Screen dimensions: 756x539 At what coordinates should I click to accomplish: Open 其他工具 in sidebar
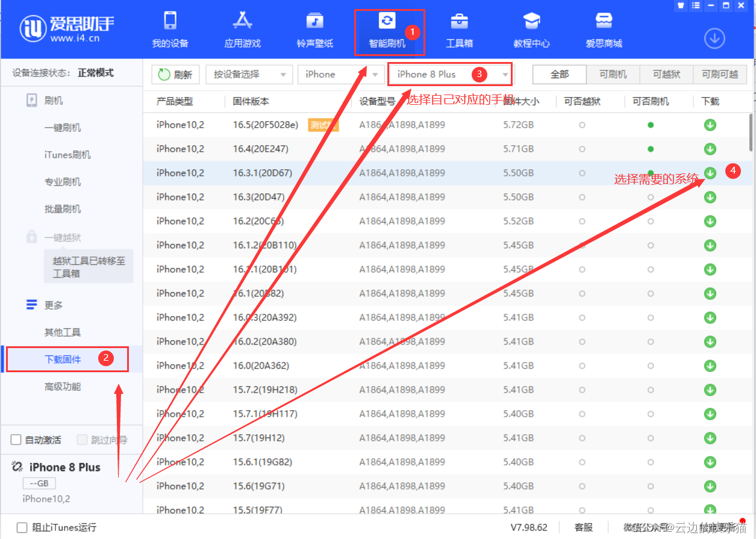coord(63,332)
